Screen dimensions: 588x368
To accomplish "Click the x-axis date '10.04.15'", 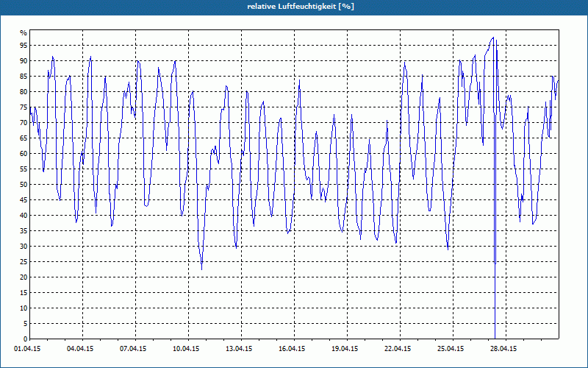I will point(186,349).
